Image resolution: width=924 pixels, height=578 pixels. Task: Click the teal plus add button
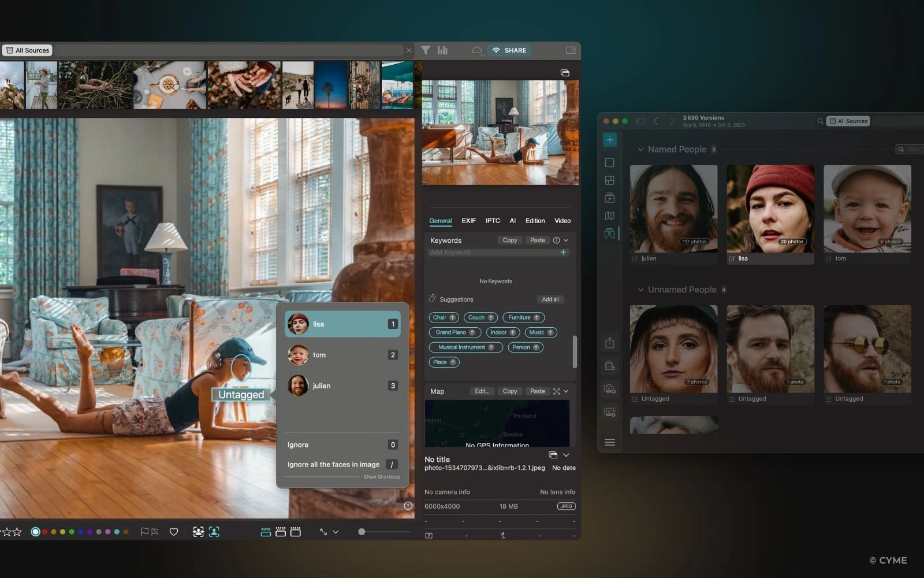(x=609, y=140)
